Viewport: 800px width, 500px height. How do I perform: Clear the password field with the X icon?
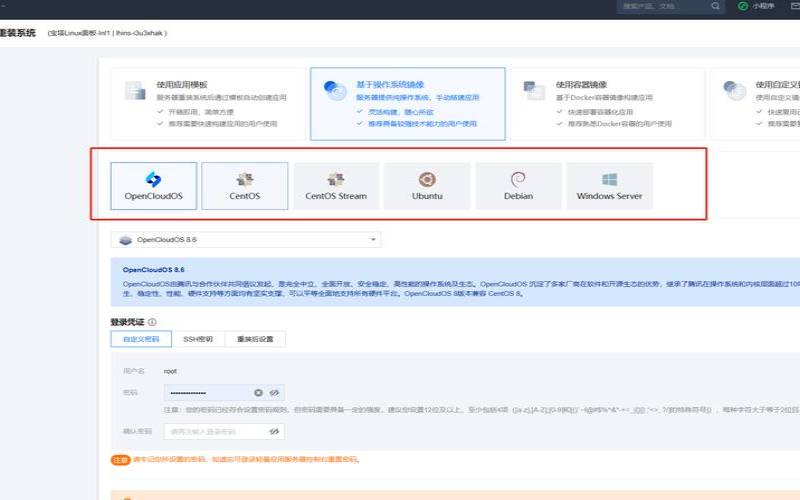[x=258, y=393]
